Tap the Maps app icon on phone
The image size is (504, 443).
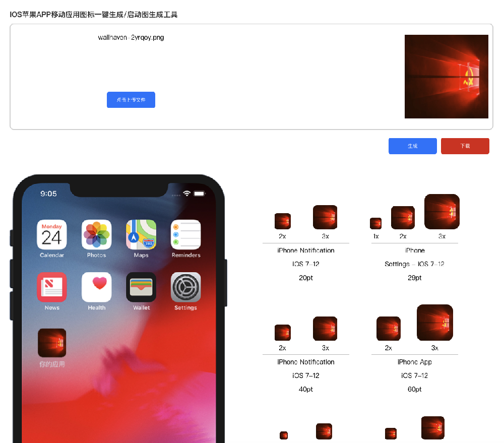click(141, 235)
